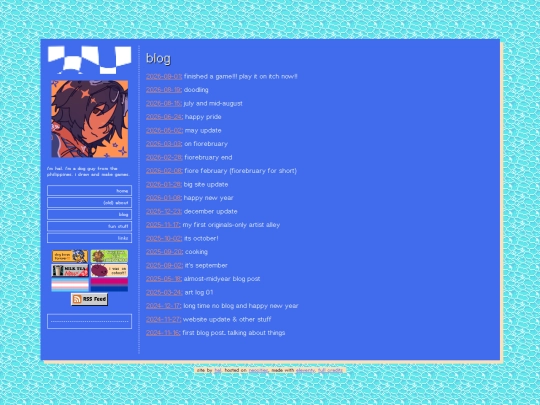Open the 'art log 01' post date link

pyautogui.click(x=164, y=292)
